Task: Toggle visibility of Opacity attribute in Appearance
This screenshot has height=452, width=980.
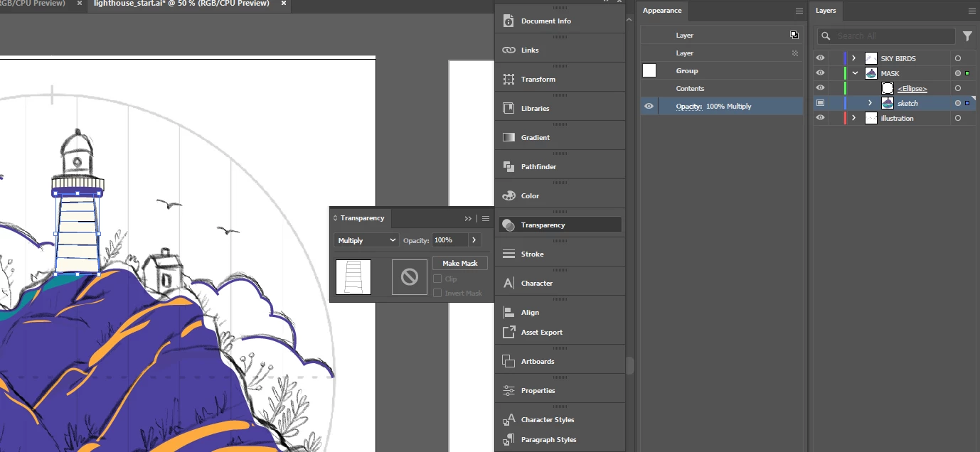Action: 649,107
